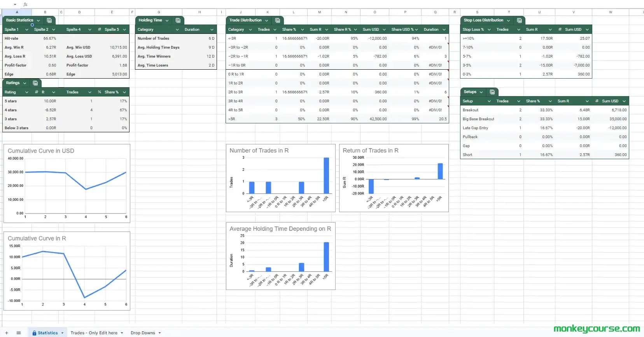This screenshot has height=337, width=644.
Task: Open the all sheets list icon
Action: (18, 333)
